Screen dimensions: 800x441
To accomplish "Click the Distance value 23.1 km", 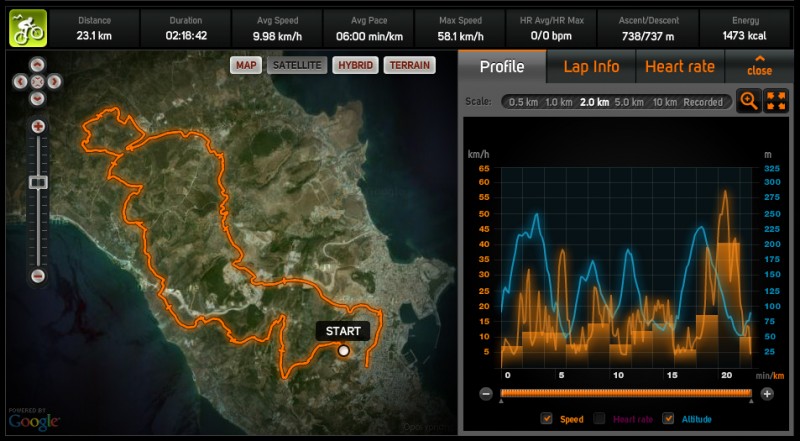I will tap(94, 36).
